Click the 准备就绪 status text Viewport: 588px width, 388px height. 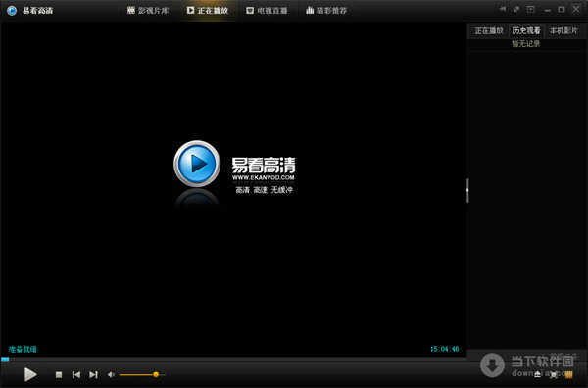(23, 350)
